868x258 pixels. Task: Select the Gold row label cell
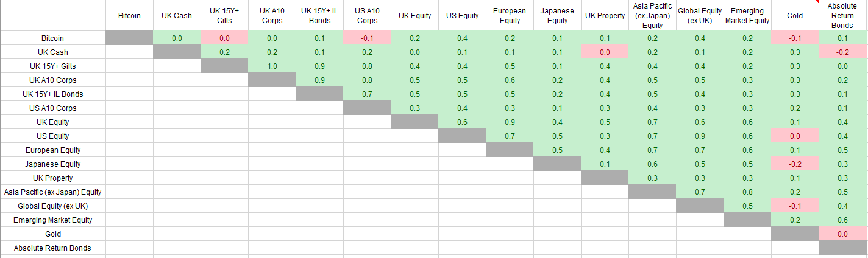point(53,234)
